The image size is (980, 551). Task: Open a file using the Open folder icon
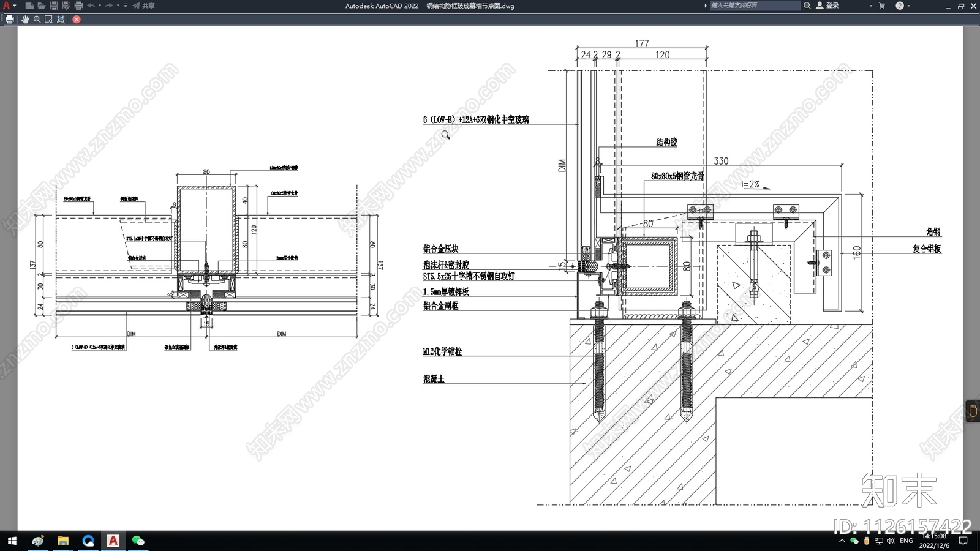coord(42,6)
